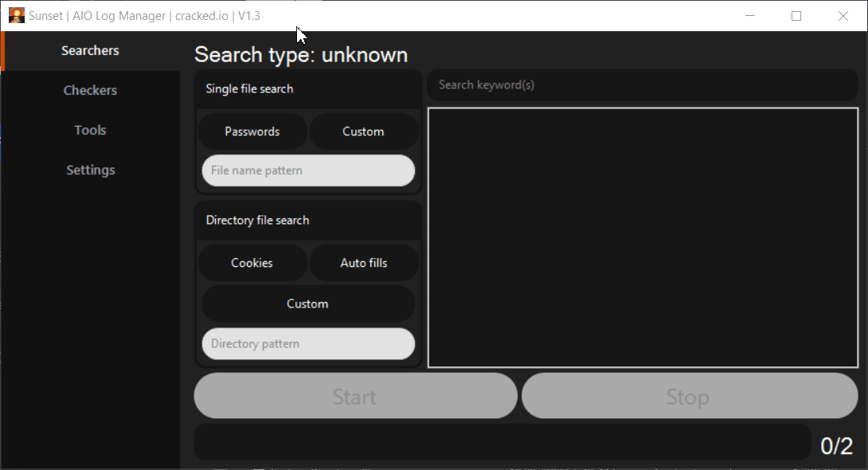
Task: Close the Sunset AIO Log Manager window
Action: [x=843, y=16]
